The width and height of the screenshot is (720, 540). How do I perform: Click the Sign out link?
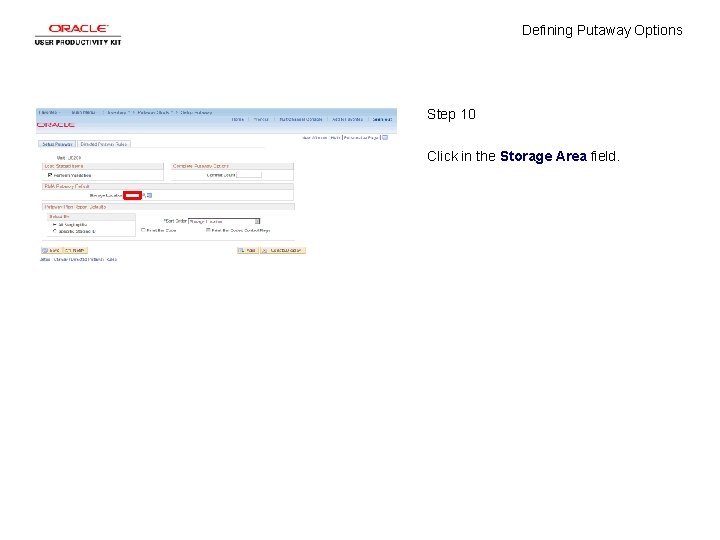(382, 119)
